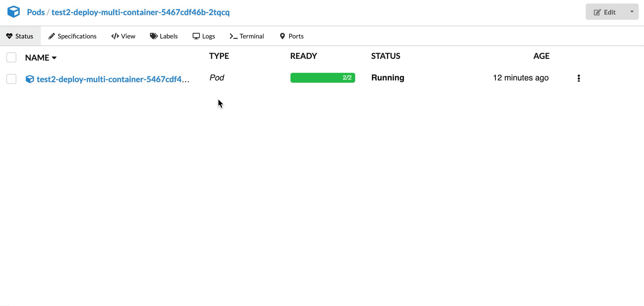Switch to the Logs tab
Screen dimensions: 644x306
pos(204,36)
